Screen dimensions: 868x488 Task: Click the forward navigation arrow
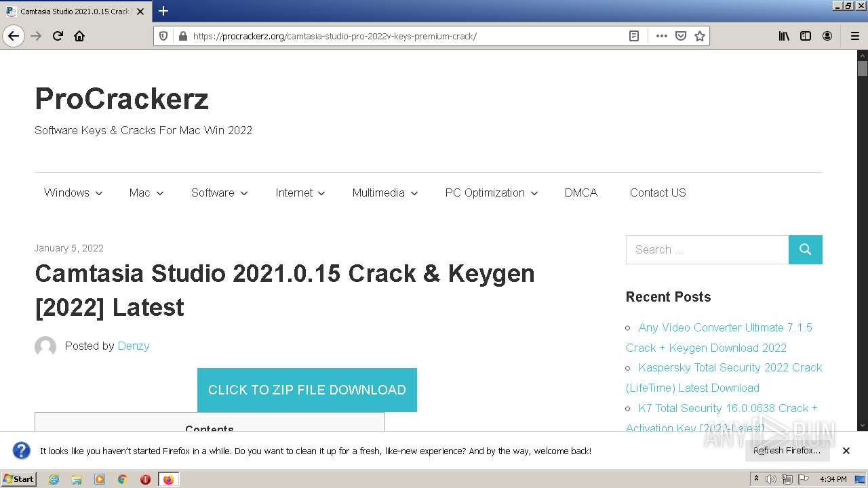pos(37,36)
